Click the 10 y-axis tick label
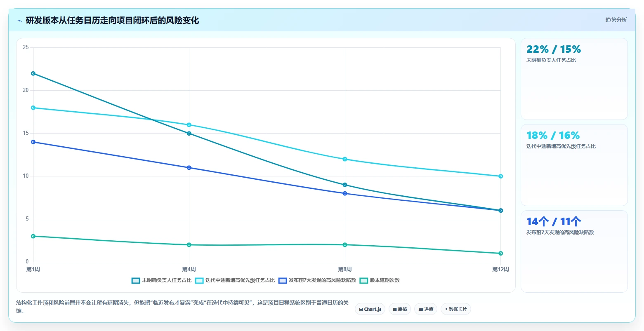 (26, 176)
